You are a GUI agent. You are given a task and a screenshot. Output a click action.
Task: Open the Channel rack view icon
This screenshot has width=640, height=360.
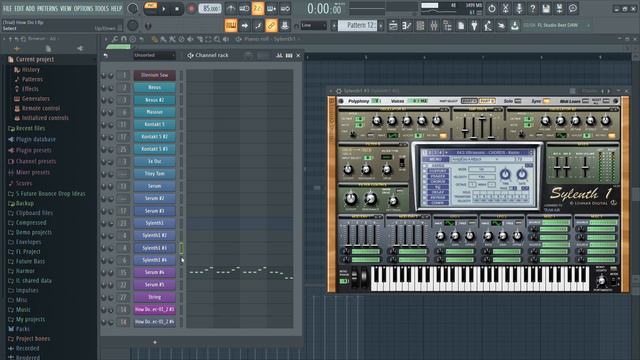pyautogui.click(x=420, y=26)
